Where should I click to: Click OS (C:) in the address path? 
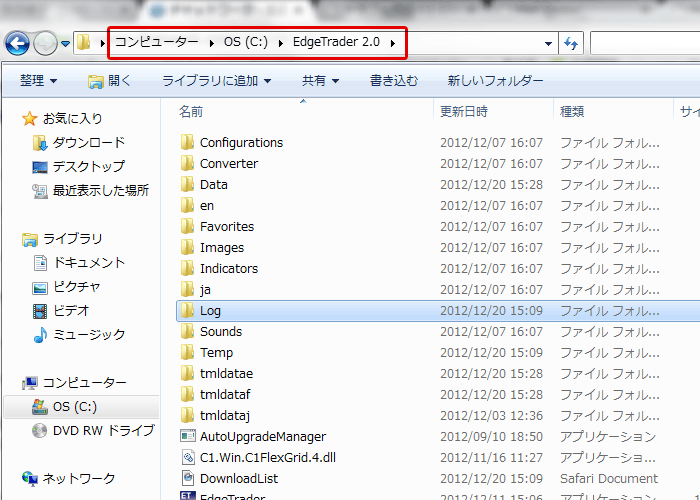tap(246, 42)
